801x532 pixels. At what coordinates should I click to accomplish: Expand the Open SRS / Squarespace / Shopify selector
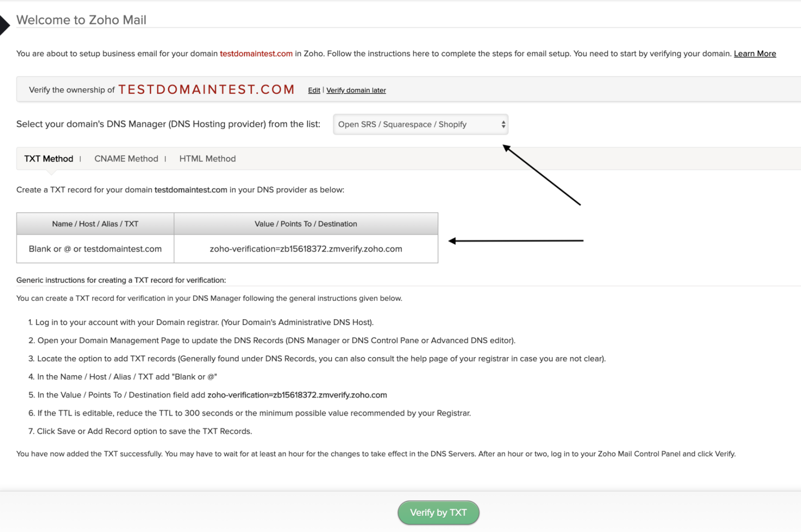coord(420,124)
